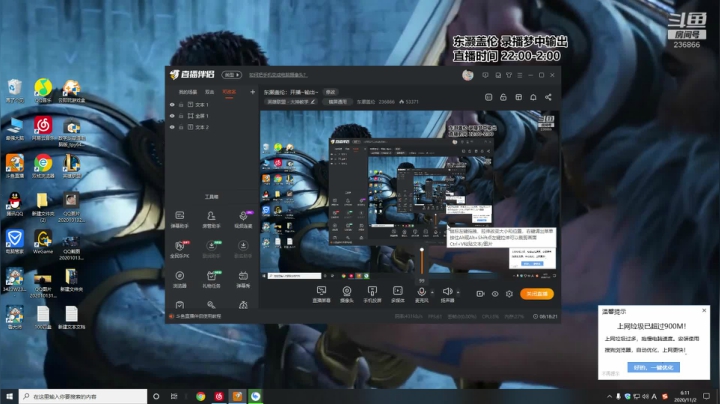This screenshot has width=720, height=404.
Task: Open the third toolbox tool with purple badge
Action: click(x=243, y=219)
